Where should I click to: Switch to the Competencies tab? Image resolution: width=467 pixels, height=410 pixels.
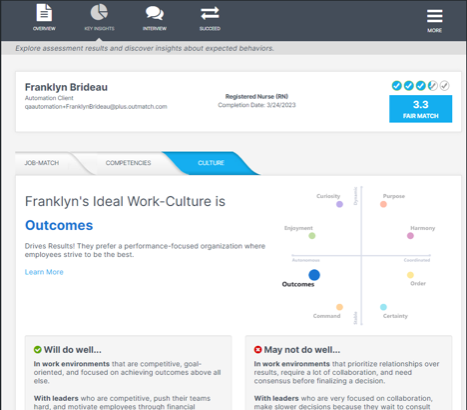pos(128,163)
